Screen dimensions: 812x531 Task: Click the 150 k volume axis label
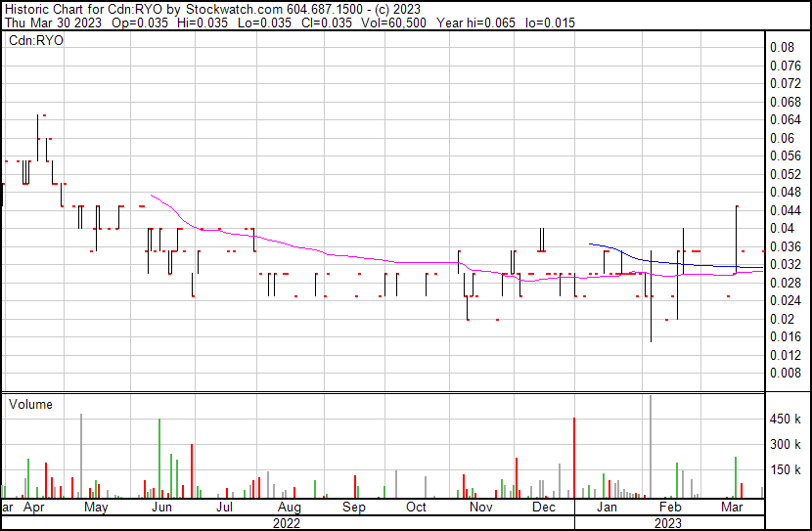coord(786,469)
